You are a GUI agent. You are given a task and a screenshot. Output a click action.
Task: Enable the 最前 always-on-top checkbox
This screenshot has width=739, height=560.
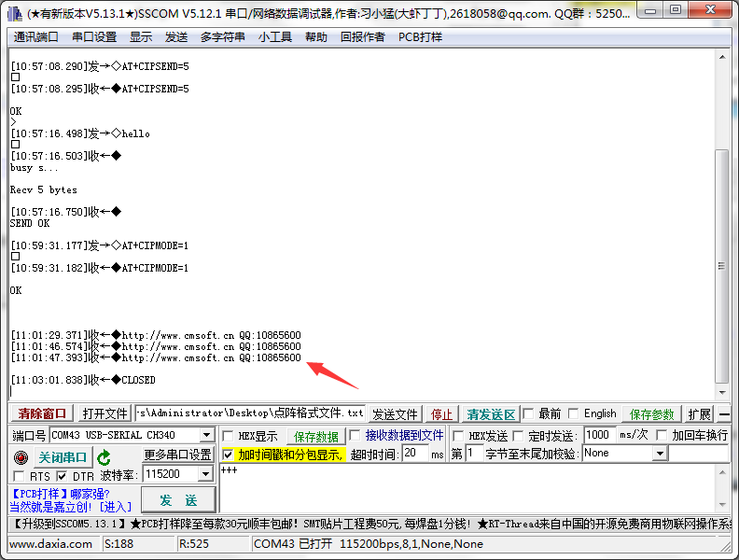coord(528,413)
